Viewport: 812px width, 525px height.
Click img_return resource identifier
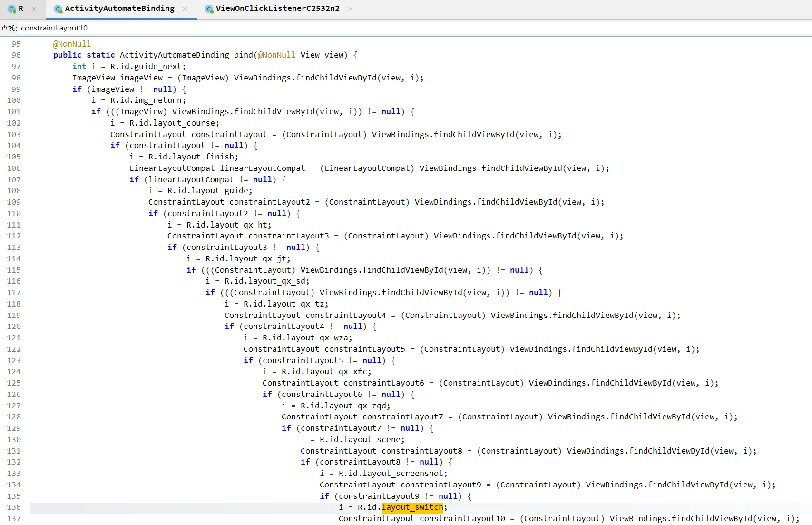(157, 100)
